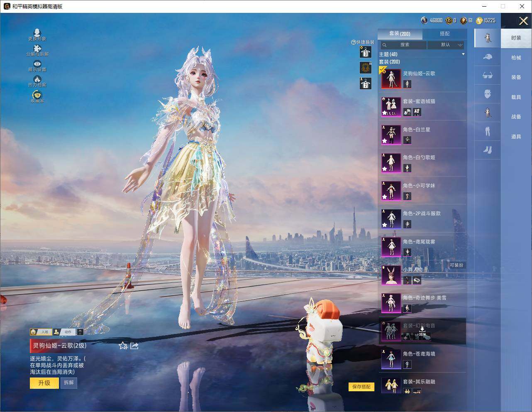The image size is (532, 412).
Task: Open the 时装 category
Action: [x=516, y=38]
